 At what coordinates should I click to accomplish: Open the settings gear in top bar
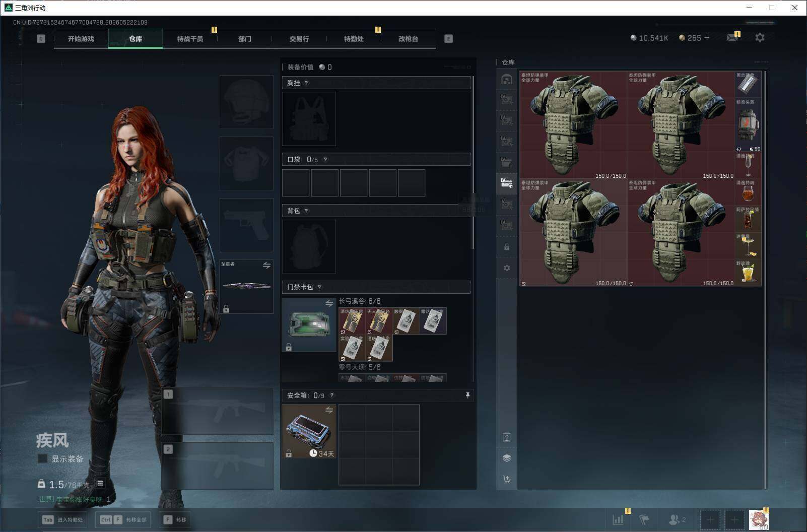click(760, 38)
